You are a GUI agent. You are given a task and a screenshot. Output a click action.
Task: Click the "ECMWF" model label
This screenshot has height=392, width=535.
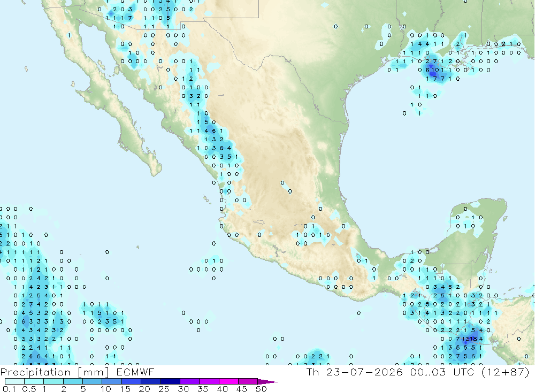(x=135, y=372)
